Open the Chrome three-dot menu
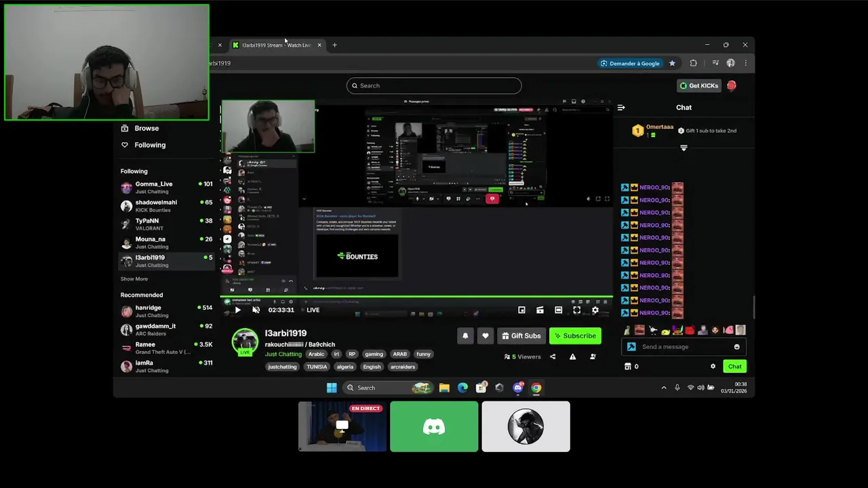The width and height of the screenshot is (868, 488). point(745,63)
